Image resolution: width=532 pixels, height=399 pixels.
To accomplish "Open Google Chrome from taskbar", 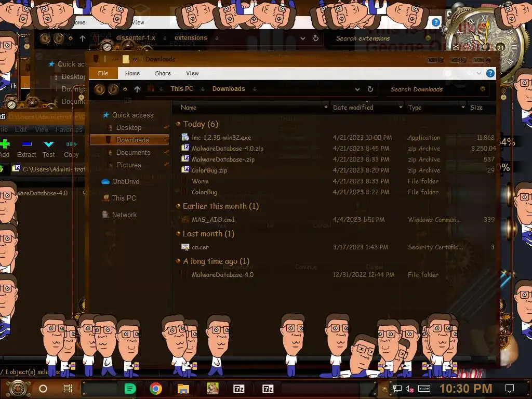I will [156, 389].
